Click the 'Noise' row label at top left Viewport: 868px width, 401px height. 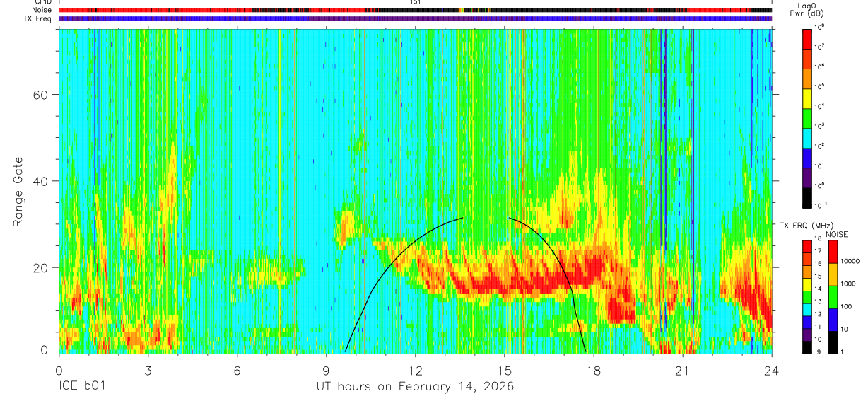[43, 10]
